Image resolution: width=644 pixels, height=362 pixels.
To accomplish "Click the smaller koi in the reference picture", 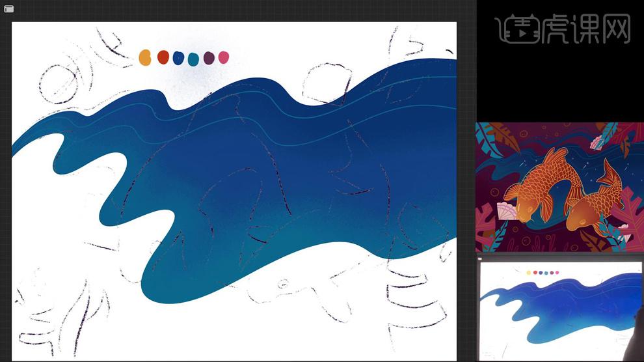I will point(595,201).
